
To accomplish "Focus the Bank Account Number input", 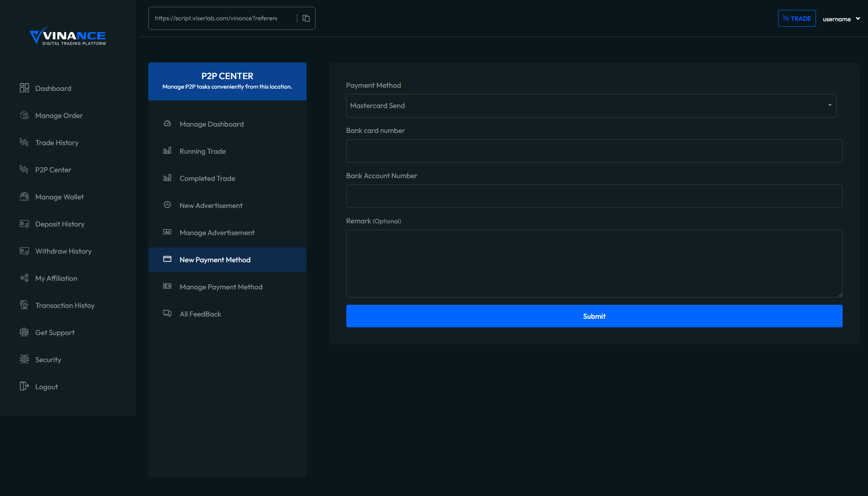I will (594, 196).
